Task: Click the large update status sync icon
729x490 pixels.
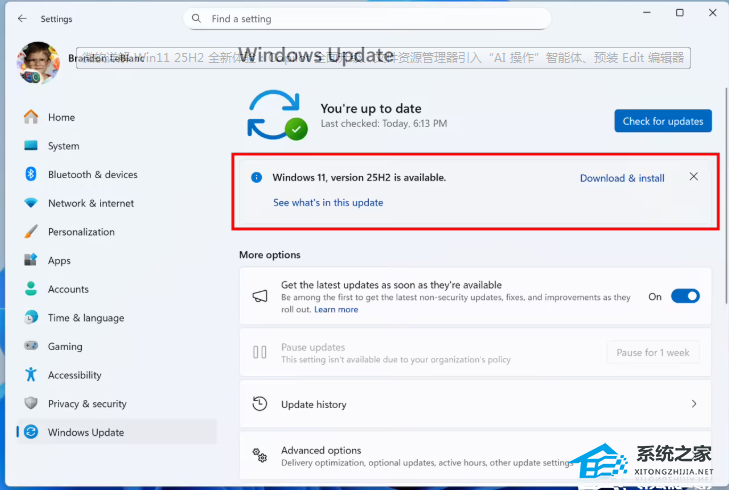Action: click(277, 115)
